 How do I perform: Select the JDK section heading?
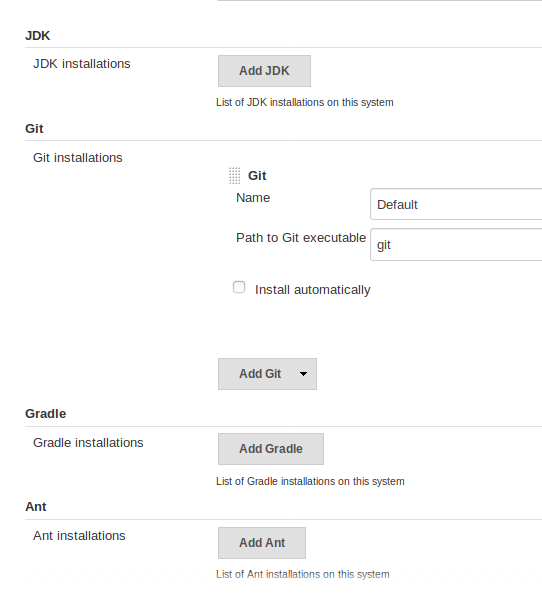click(37, 36)
